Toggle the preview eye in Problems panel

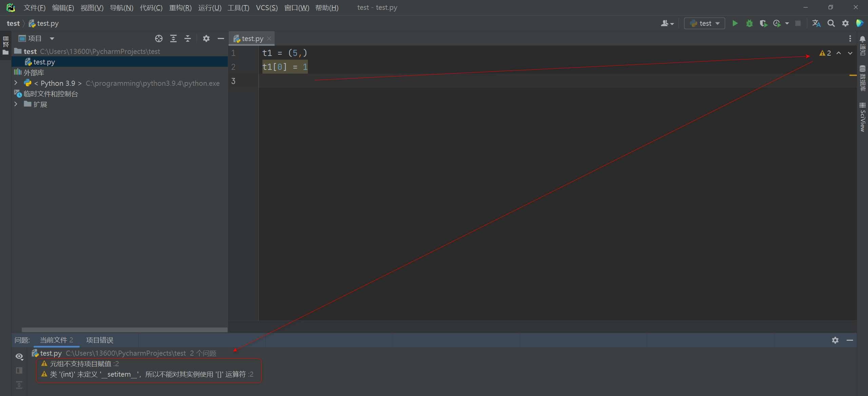pyautogui.click(x=19, y=356)
